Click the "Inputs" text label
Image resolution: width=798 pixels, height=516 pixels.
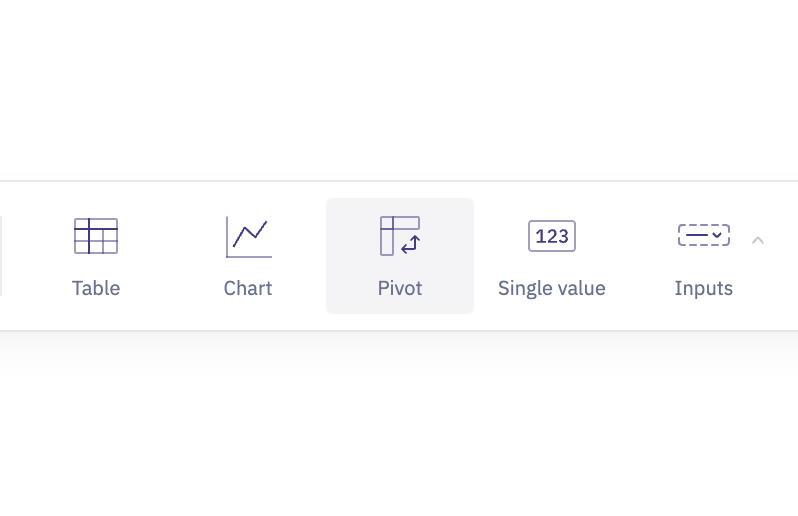704,288
